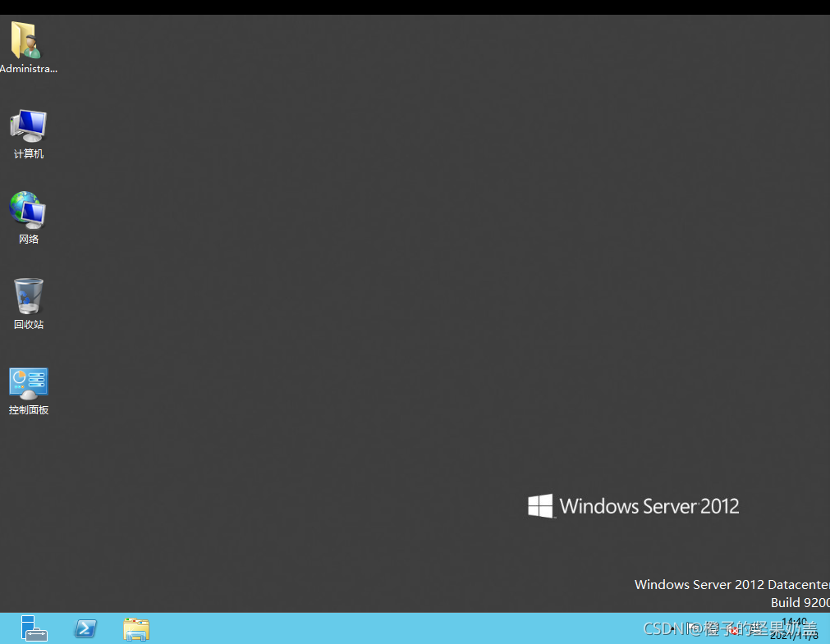Screen dimensions: 830x644
Task: Select the 控制面板 (Control Panel) desktop icon
Action: (x=29, y=391)
